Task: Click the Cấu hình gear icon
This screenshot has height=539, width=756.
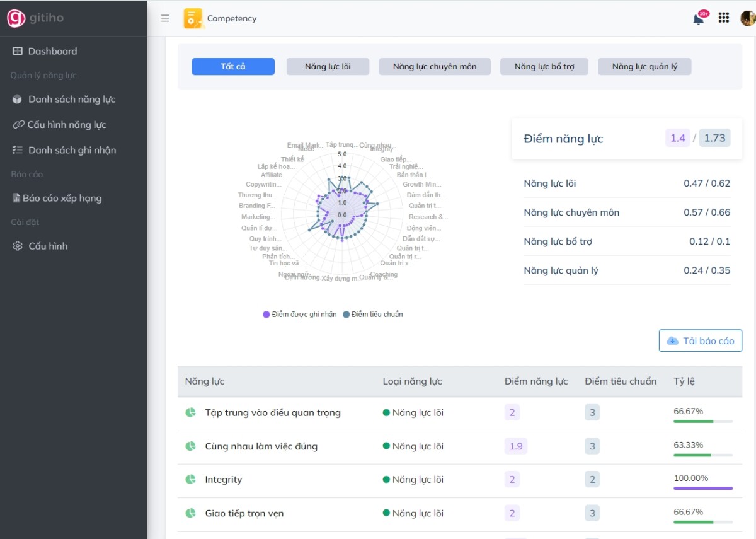Action: (18, 246)
